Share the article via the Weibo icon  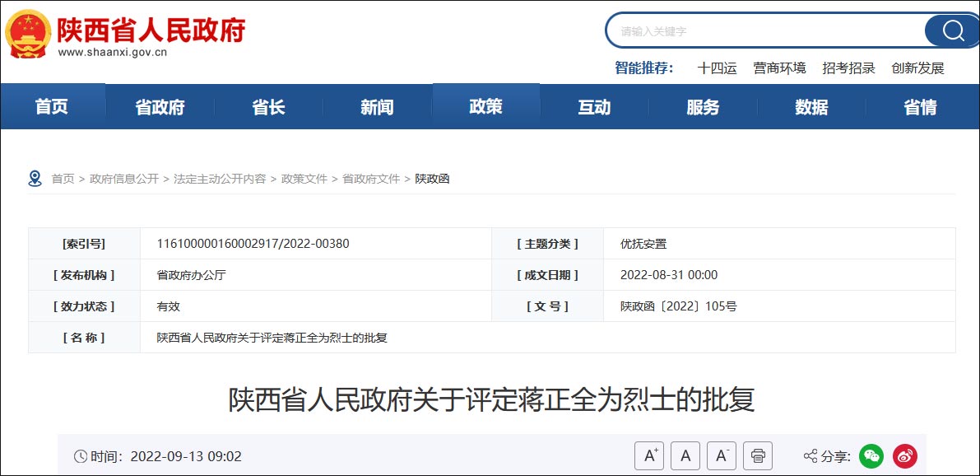(903, 455)
